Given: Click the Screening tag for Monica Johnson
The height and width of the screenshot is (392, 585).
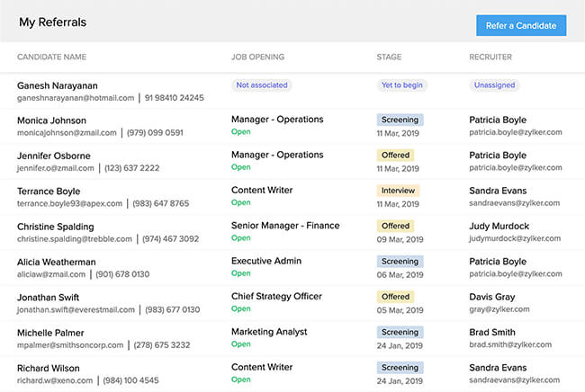Looking at the screenshot, I should click(x=400, y=120).
